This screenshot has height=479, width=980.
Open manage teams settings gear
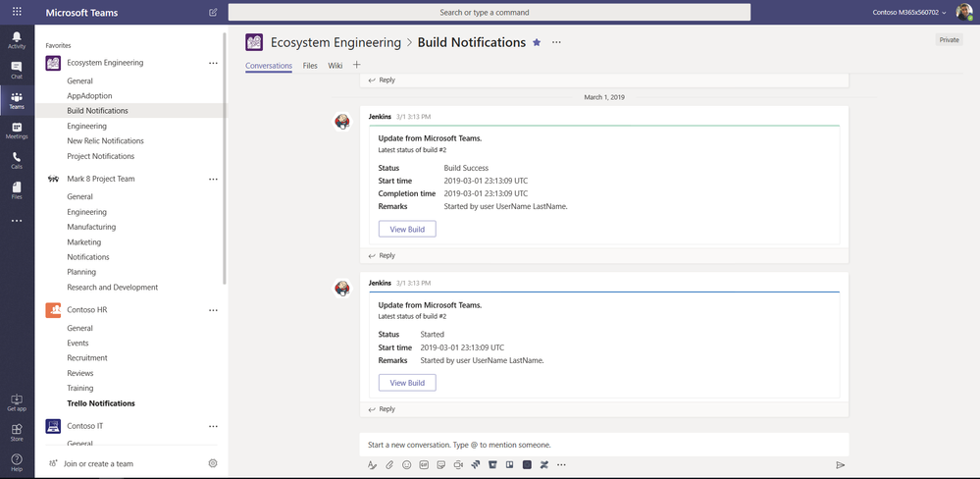(x=213, y=463)
